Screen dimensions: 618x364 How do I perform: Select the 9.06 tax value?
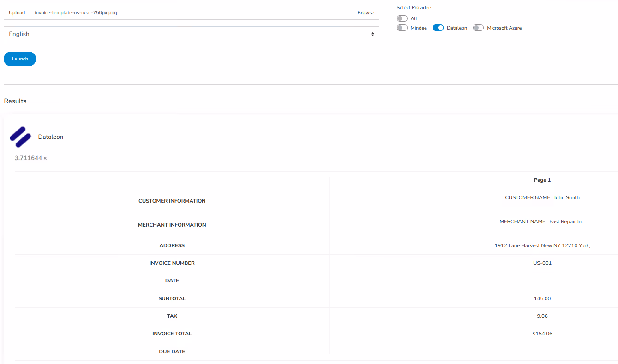[542, 316]
